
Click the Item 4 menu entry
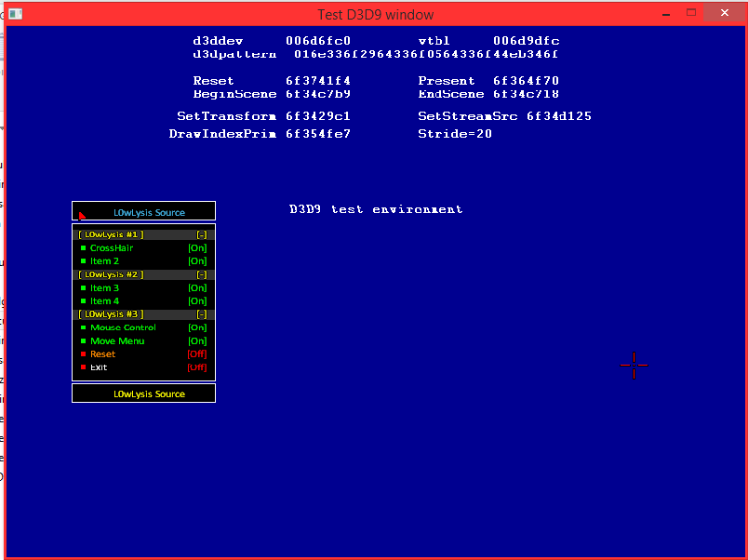coord(104,301)
